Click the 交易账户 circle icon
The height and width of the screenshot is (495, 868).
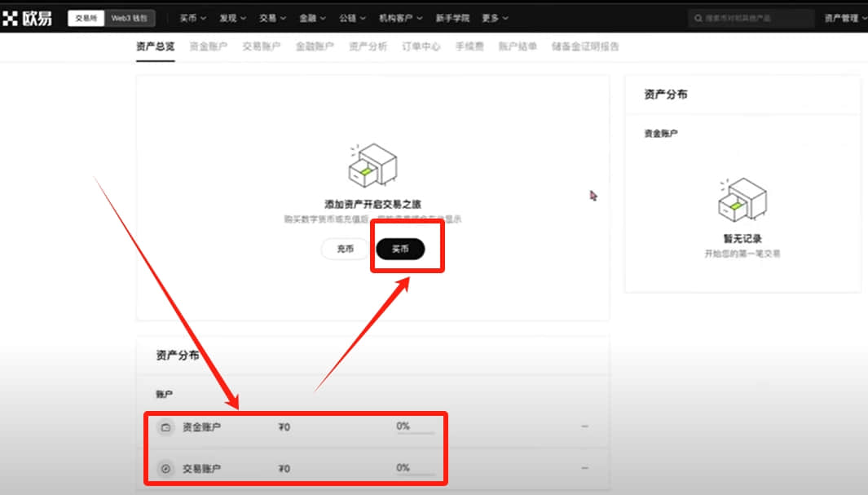165,469
